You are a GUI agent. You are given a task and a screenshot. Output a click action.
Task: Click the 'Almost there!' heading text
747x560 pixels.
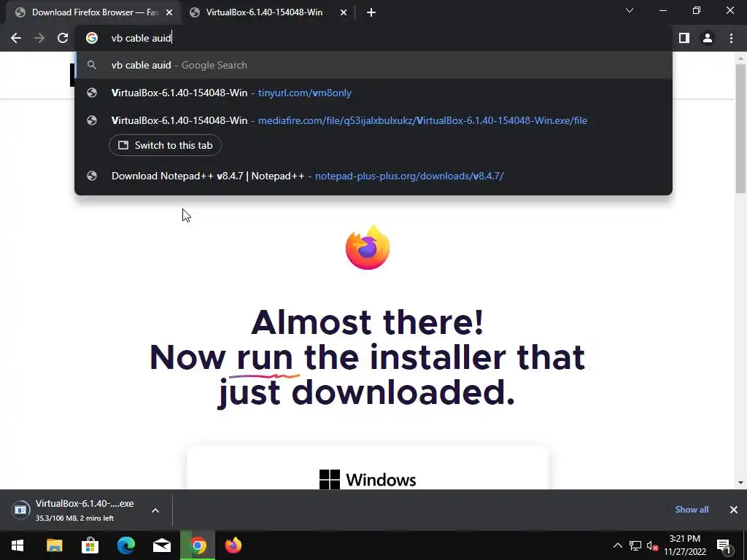pyautogui.click(x=368, y=322)
